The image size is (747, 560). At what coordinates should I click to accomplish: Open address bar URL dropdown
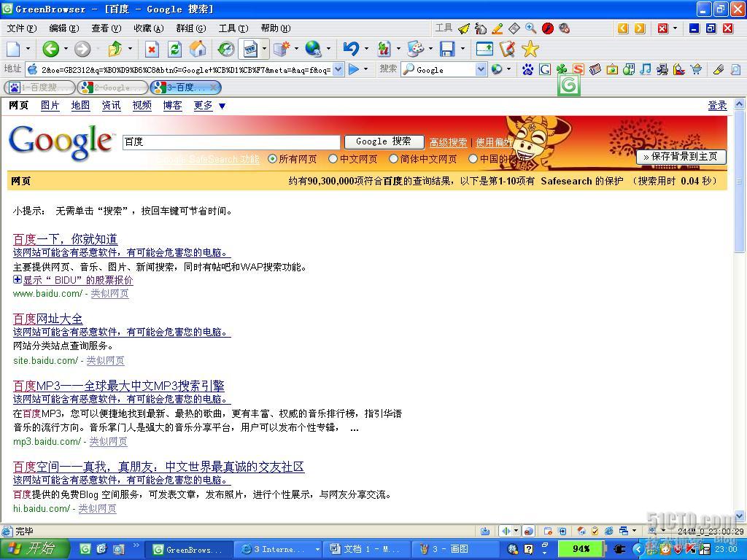pyautogui.click(x=338, y=69)
